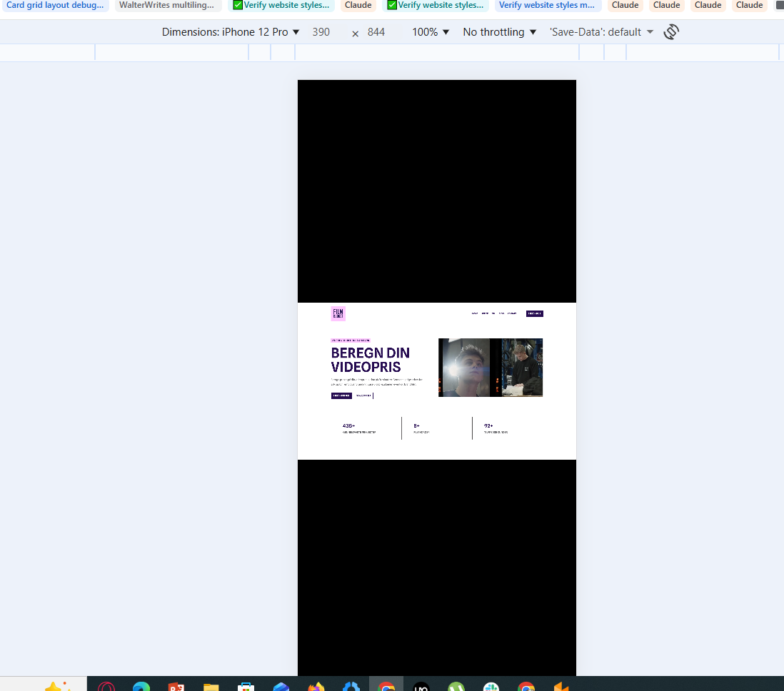Open Microsoft Store from the taskbar

(246, 686)
